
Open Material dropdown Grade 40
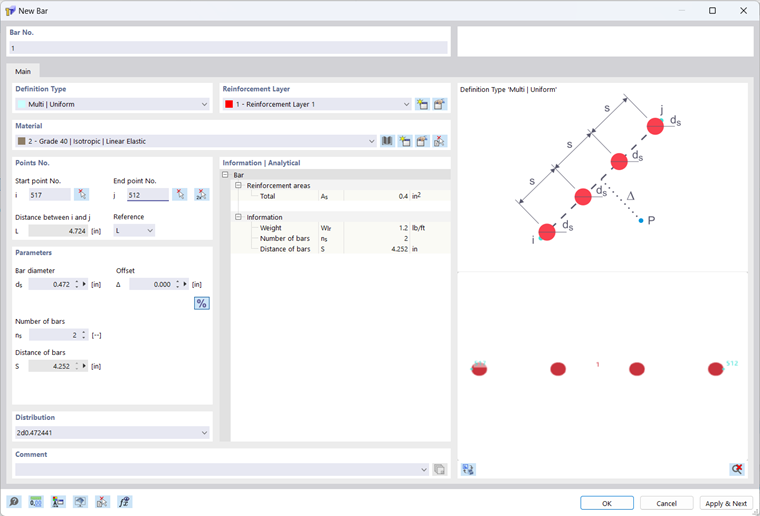click(x=196, y=141)
